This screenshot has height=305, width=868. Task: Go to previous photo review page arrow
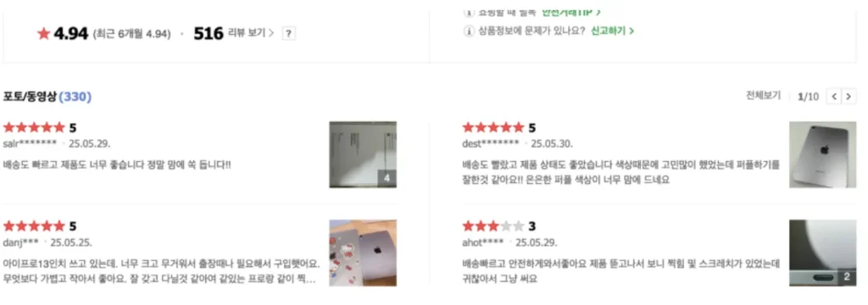(x=834, y=97)
